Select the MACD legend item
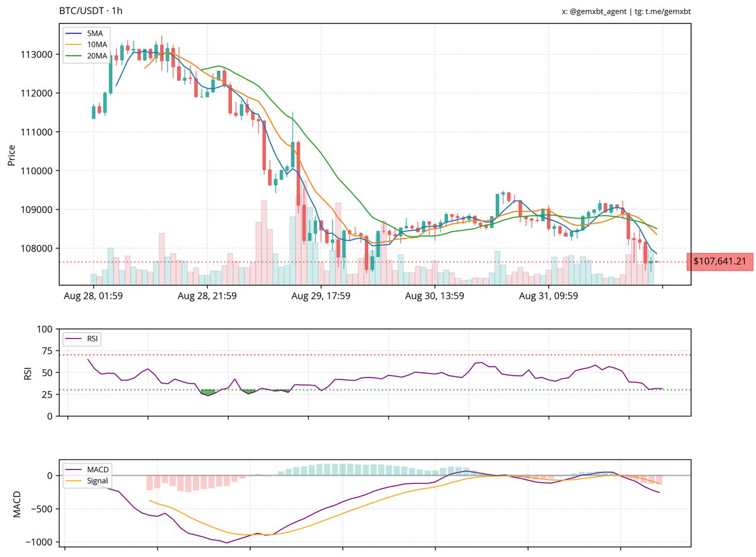The image size is (756, 557). [x=100, y=470]
